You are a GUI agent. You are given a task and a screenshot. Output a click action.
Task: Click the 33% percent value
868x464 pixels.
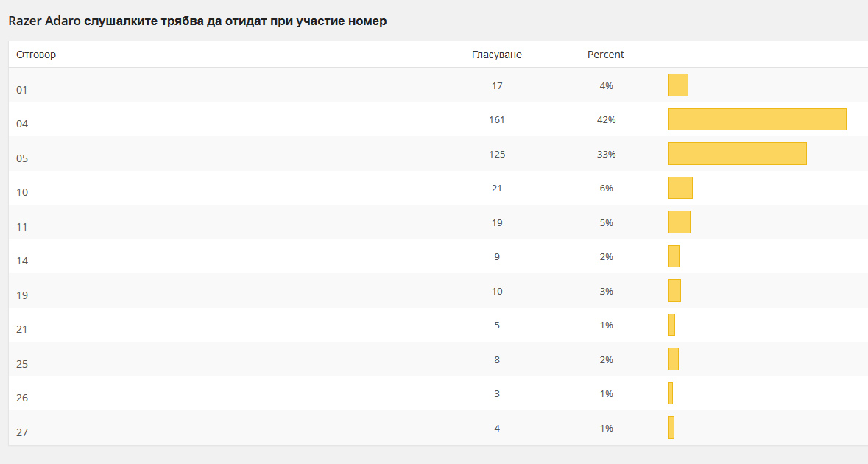(x=606, y=154)
